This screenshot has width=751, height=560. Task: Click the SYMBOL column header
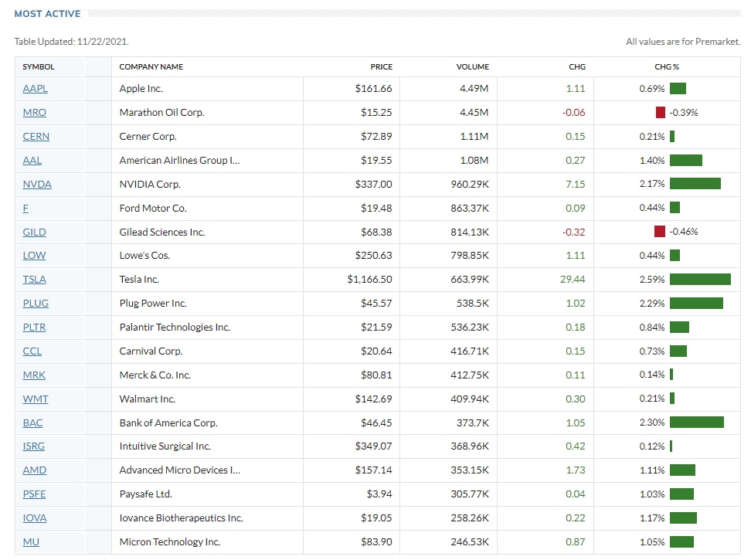pos(39,67)
